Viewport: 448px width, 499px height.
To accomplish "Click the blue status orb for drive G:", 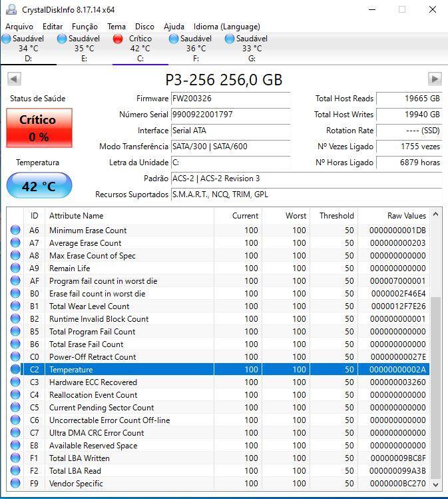I will tap(230, 39).
